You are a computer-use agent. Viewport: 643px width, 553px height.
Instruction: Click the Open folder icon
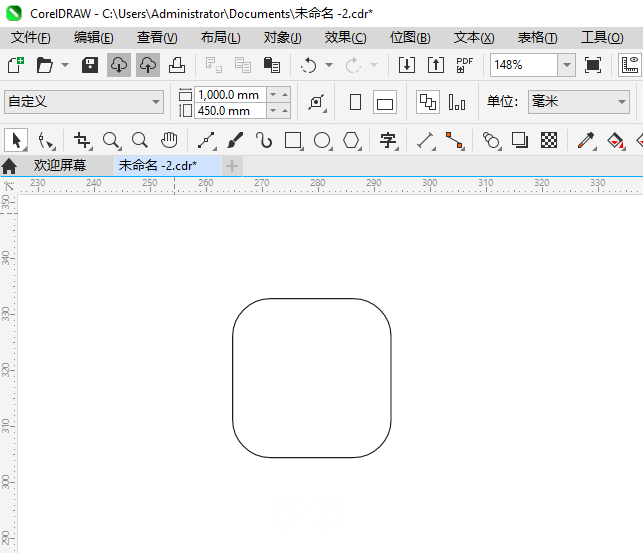point(44,65)
